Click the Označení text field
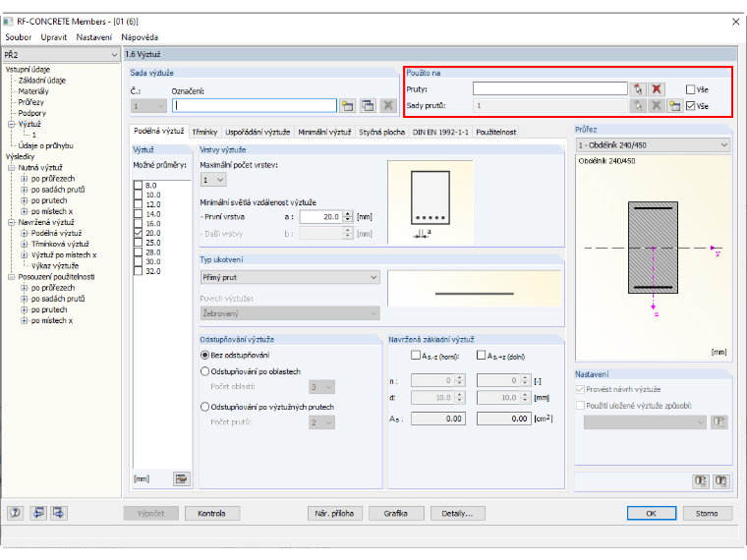The image size is (747, 560). (255, 106)
